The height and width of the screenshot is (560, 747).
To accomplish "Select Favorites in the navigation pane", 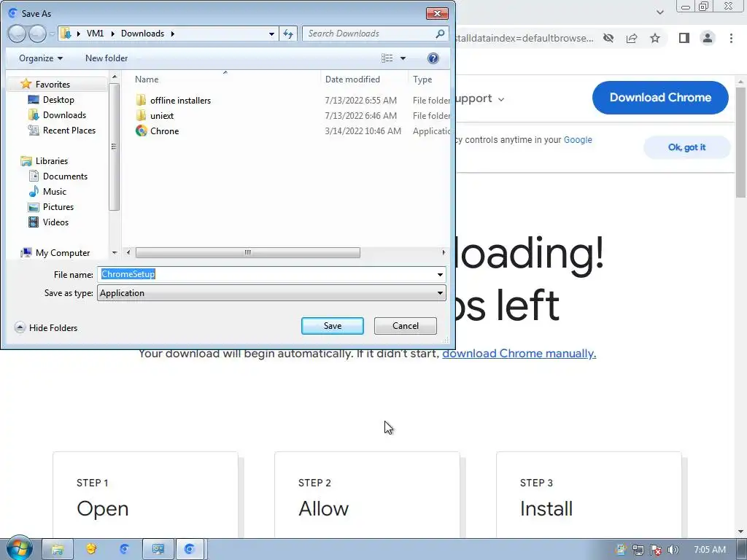I will pyautogui.click(x=53, y=85).
